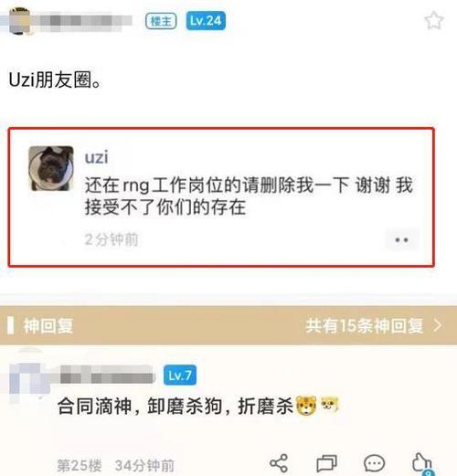Open the red-framed uzi screenshot image
The width and height of the screenshot is (457, 476).
pyautogui.click(x=221, y=197)
